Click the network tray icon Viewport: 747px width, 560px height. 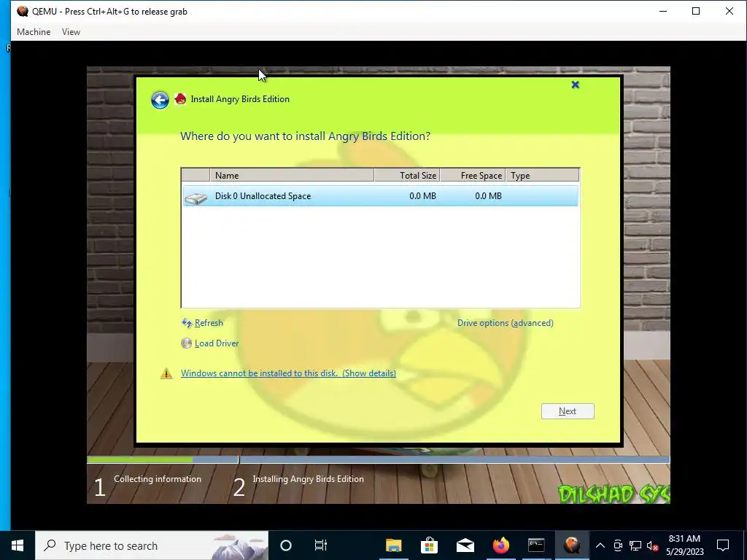pos(635,545)
